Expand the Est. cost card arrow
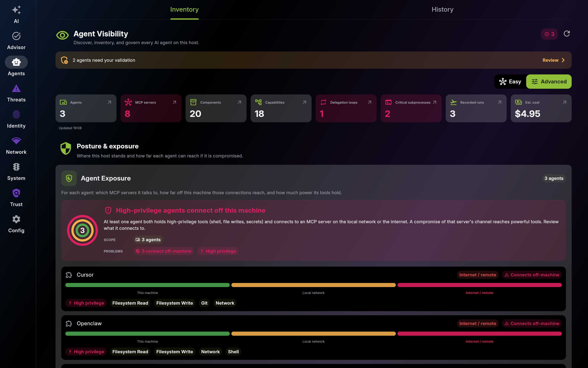The width and height of the screenshot is (588, 368). tap(565, 102)
